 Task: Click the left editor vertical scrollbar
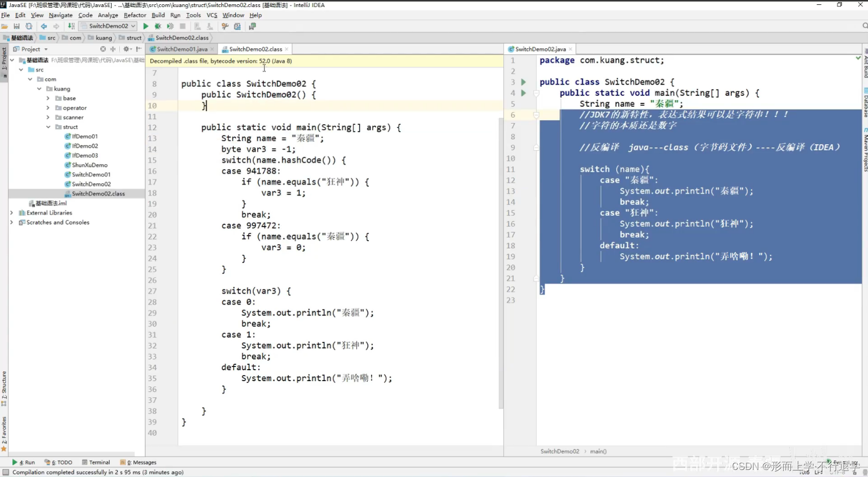(501, 263)
